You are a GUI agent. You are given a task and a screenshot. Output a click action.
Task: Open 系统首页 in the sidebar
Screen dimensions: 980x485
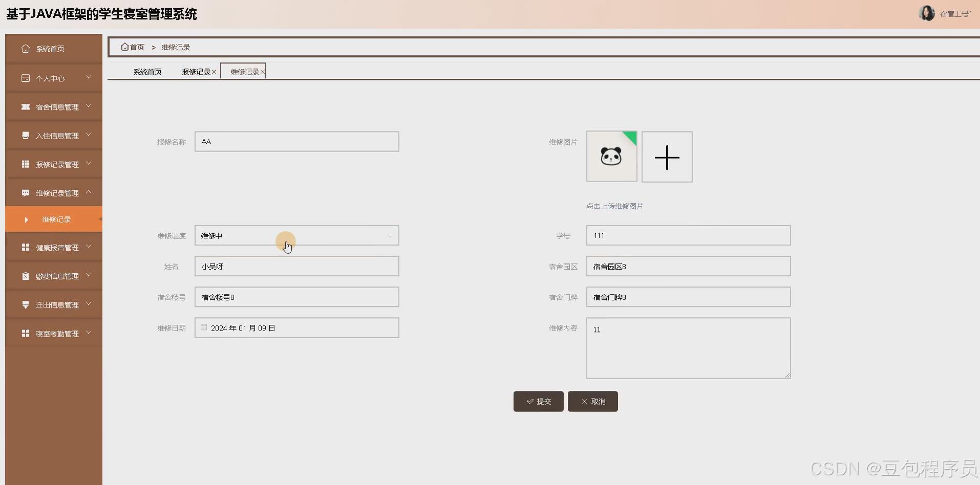(54, 49)
